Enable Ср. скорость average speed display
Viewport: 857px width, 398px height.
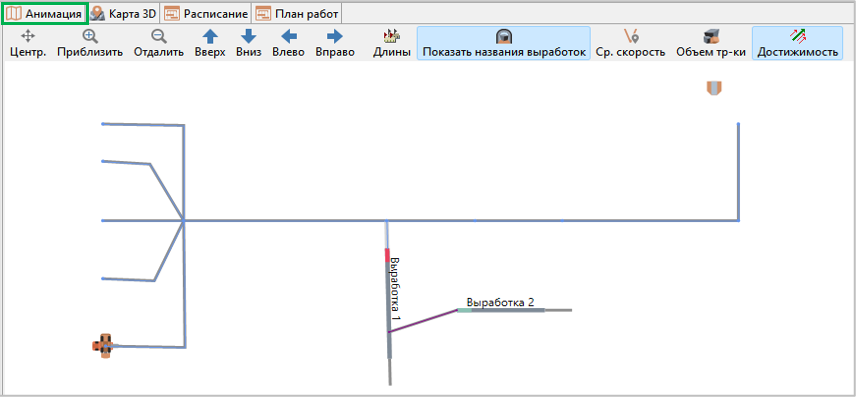[x=630, y=43]
